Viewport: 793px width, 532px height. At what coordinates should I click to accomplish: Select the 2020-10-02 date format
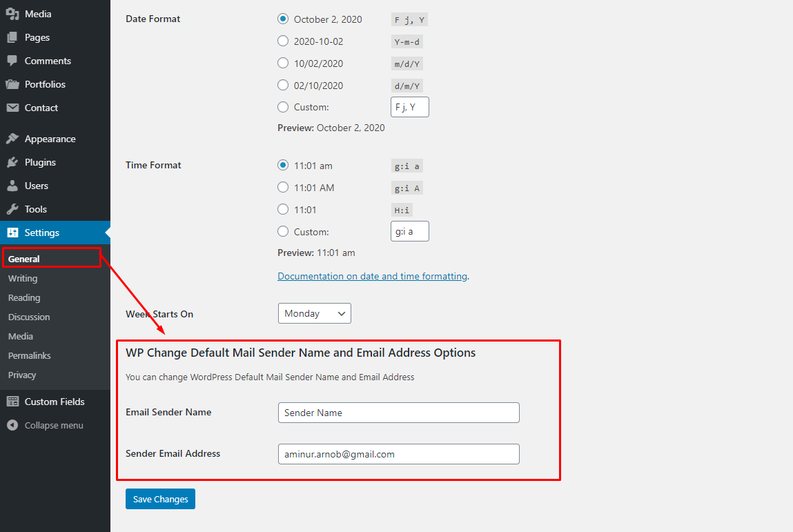point(283,41)
